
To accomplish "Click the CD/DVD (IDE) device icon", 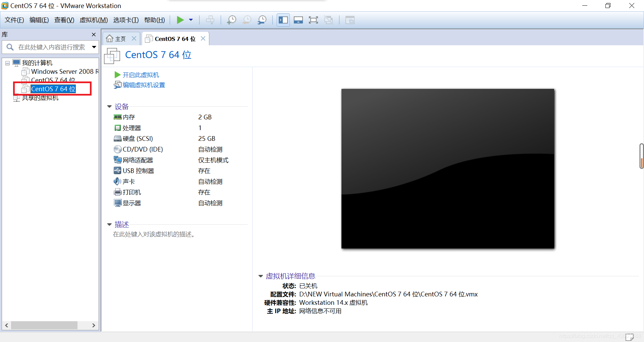I will [117, 149].
